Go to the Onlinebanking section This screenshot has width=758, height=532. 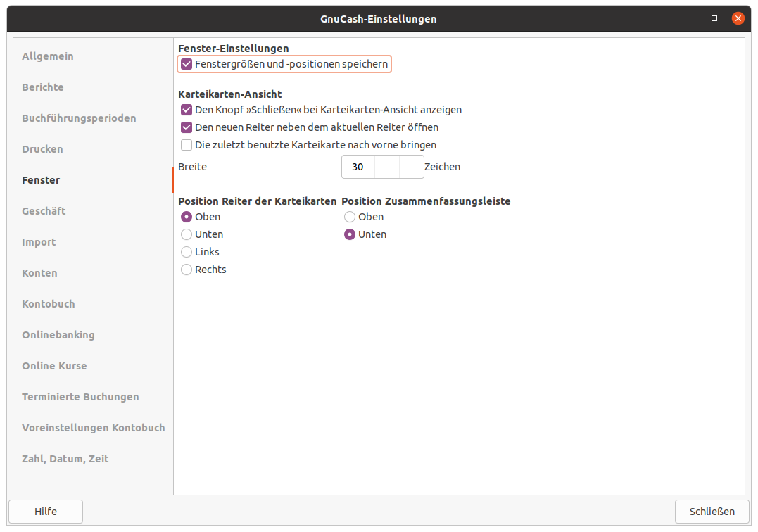(58, 335)
